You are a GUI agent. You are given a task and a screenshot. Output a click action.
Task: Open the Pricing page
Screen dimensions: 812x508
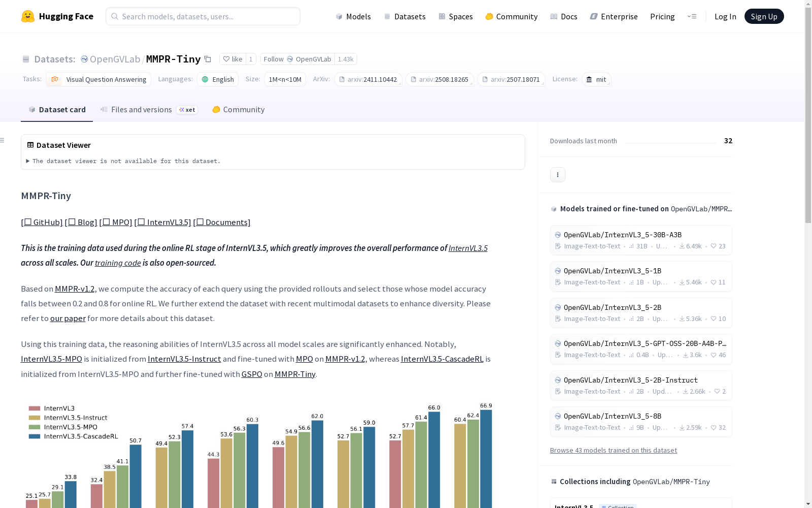point(662,16)
